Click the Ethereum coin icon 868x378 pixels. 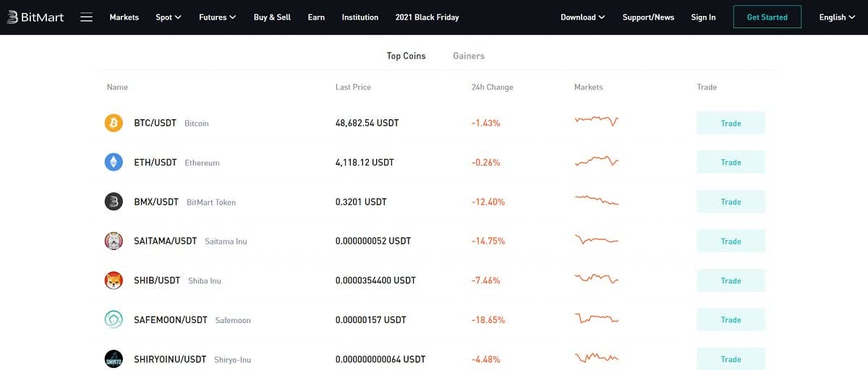click(114, 162)
